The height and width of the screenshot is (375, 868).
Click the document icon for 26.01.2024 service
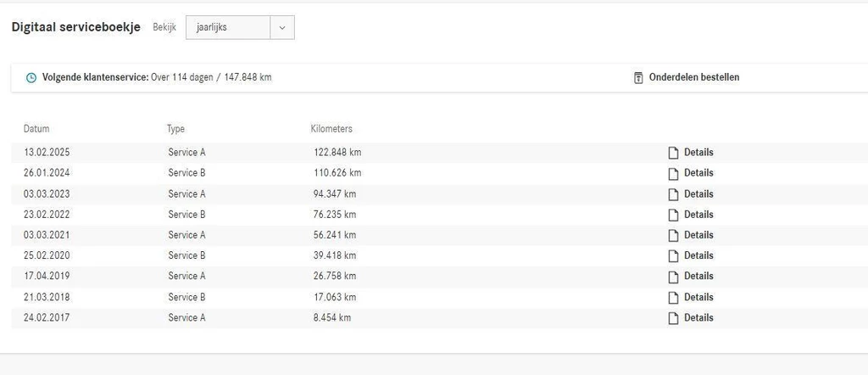673,173
